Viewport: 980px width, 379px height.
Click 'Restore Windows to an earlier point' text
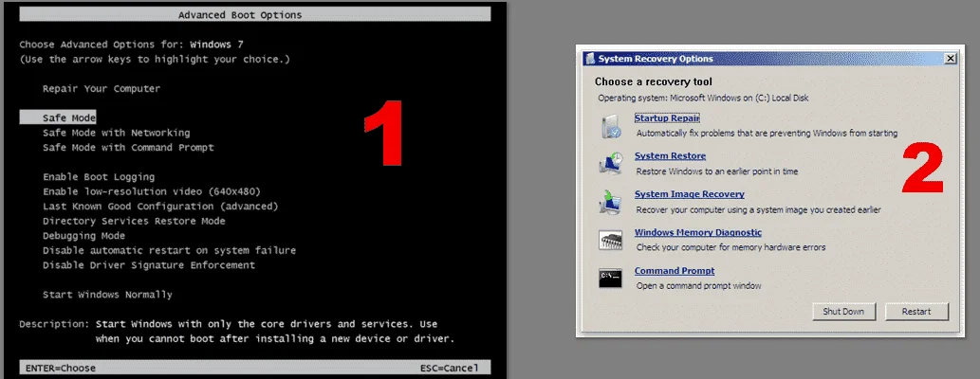pos(717,171)
